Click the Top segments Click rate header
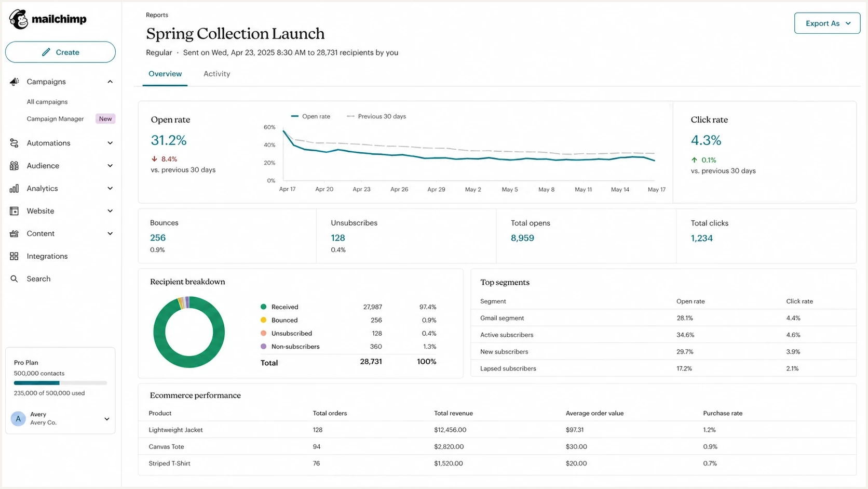 [x=799, y=301]
